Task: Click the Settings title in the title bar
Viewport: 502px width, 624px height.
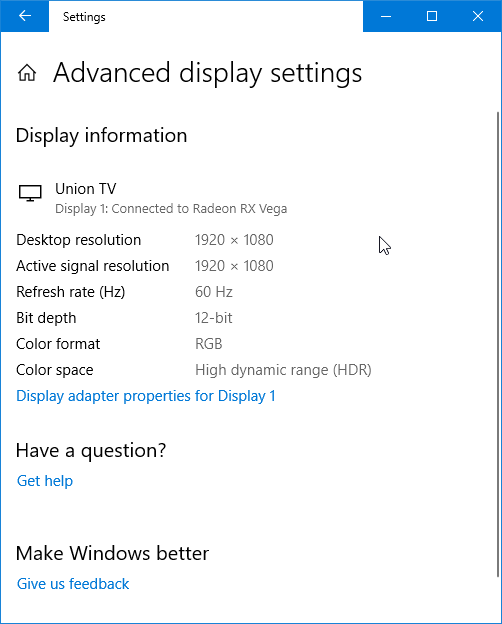Action: (x=84, y=17)
